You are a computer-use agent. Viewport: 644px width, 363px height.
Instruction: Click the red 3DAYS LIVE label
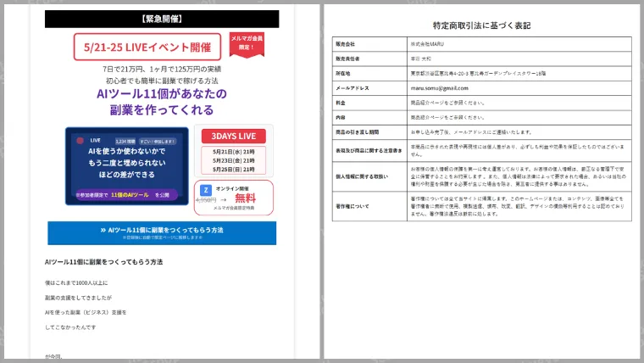232,137
